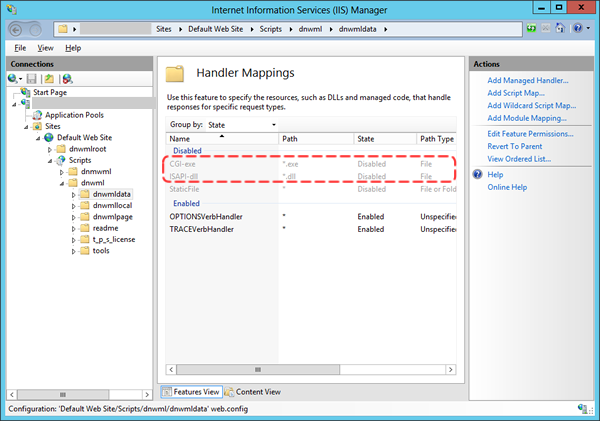Click the Home icon in address bar
The width and height of the screenshot is (600, 421).
click(x=560, y=28)
